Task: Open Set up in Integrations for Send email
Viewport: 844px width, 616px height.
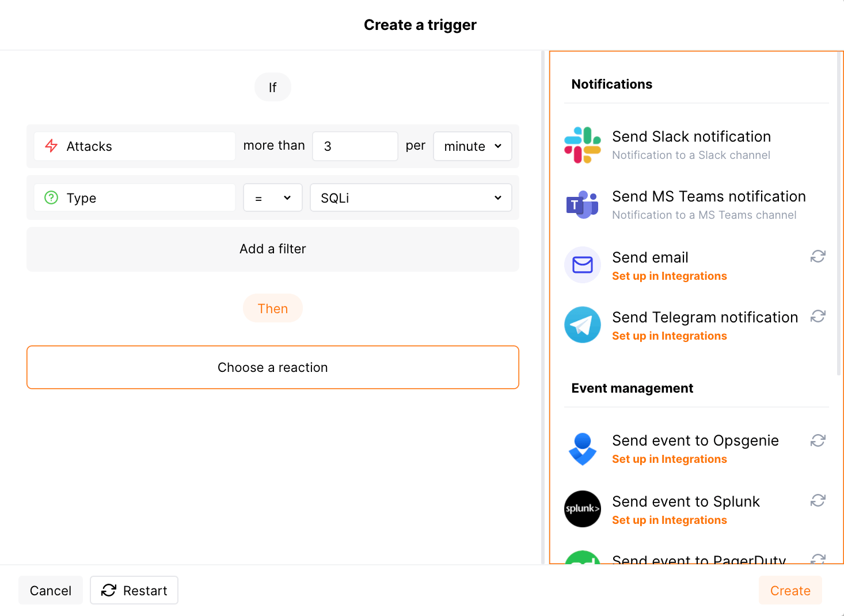Action: pos(669,276)
